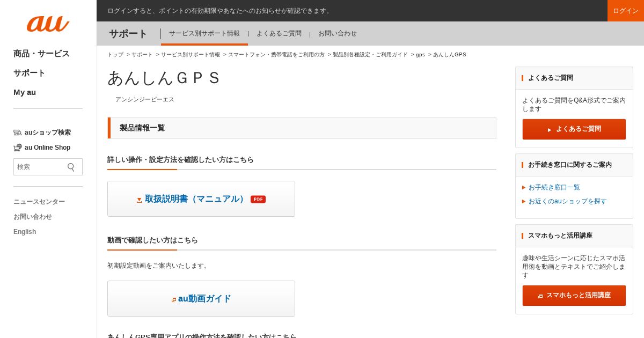Click サポート in the breadcrumb
The width and height of the screenshot is (644, 338).
[142, 55]
